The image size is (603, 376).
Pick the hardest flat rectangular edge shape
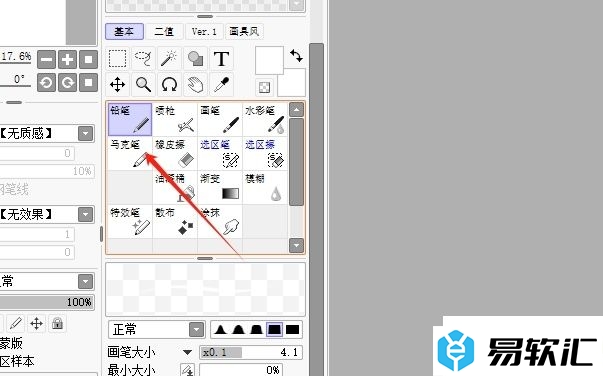point(293,329)
